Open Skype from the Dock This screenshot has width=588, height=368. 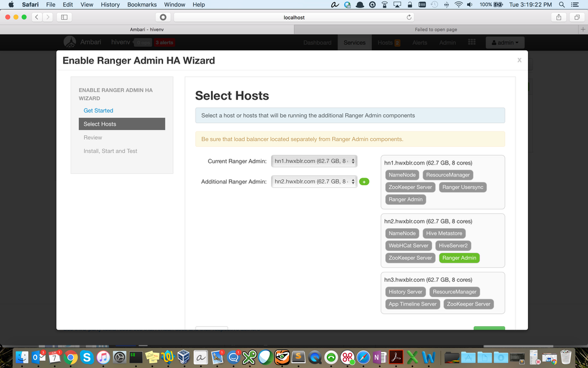[87, 357]
